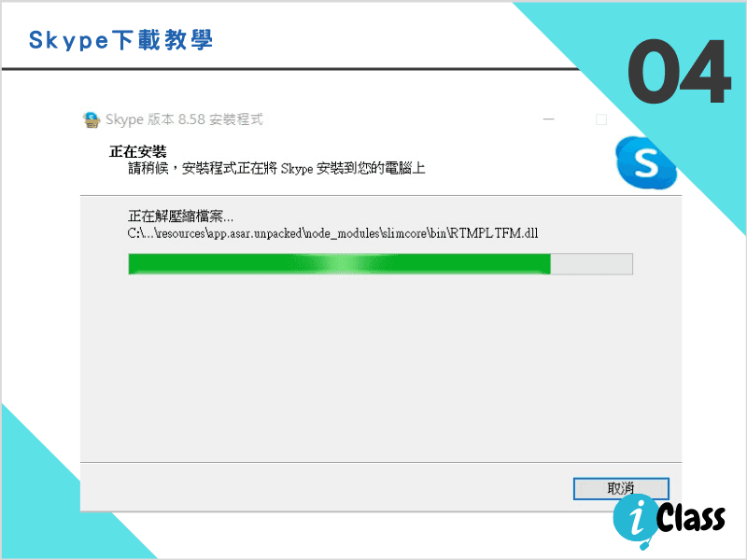Click the round blue i bubble of iClass
Image resolution: width=747 pixels, height=560 pixels.
635,519
